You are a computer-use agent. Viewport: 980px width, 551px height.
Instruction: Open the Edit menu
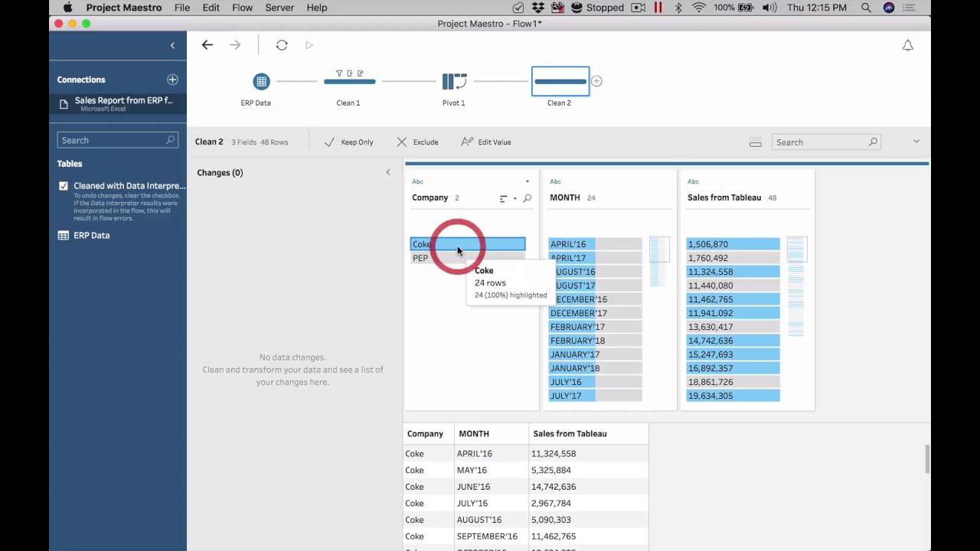click(x=211, y=8)
